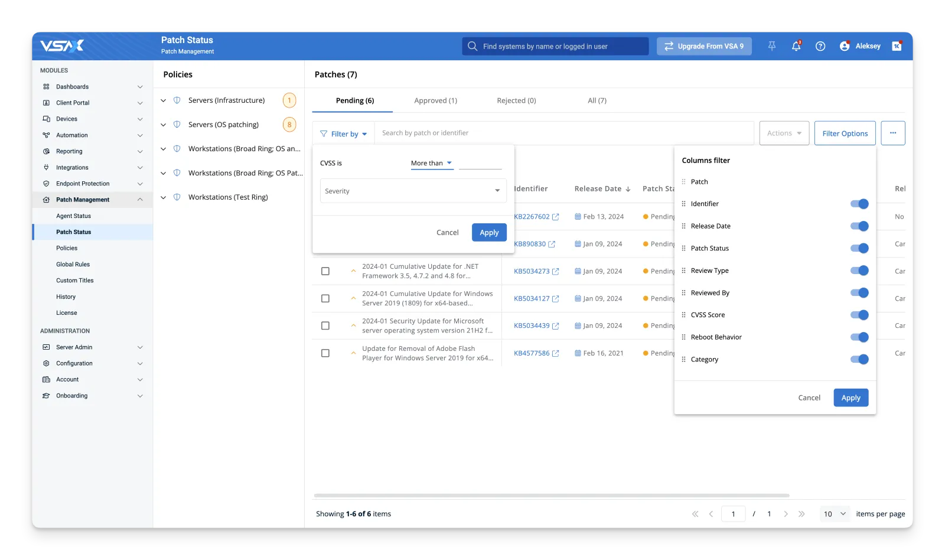Switch to the Approved (1) tab
The height and width of the screenshot is (560, 945).
(435, 100)
